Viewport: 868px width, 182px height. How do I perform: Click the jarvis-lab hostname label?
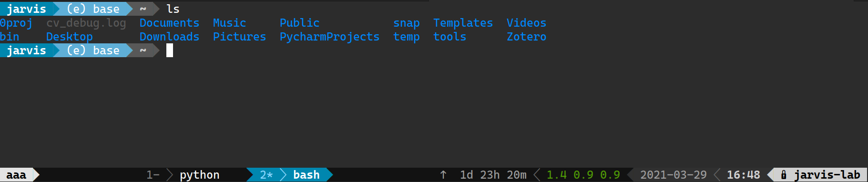tap(827, 175)
